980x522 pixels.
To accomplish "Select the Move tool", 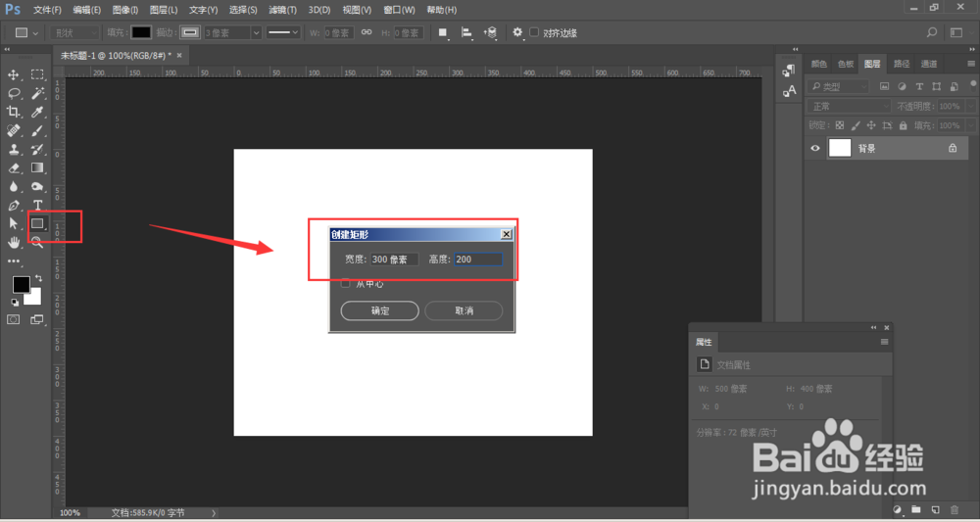I will (13, 75).
